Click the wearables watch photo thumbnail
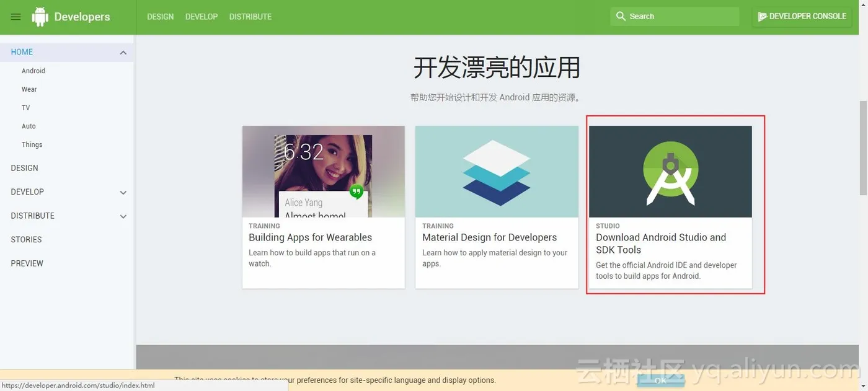Viewport: 868px width, 391px height. click(324, 172)
